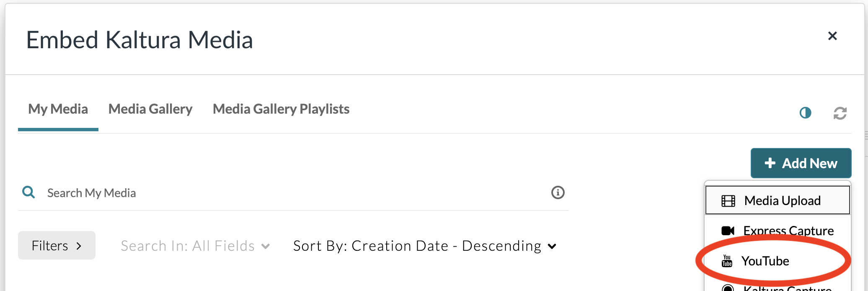This screenshot has width=868, height=291.
Task: Open the Sort By Creation Date dropdown
Action: point(425,246)
